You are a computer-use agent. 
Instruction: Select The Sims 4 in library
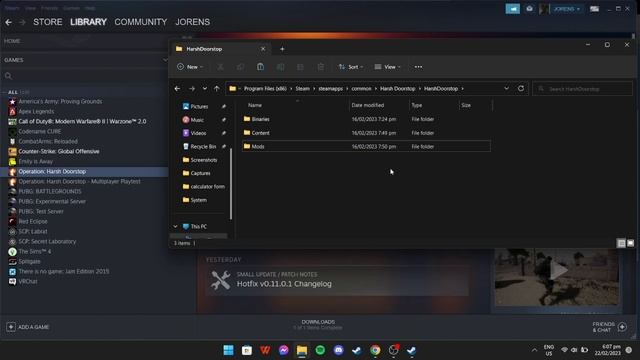pos(34,251)
